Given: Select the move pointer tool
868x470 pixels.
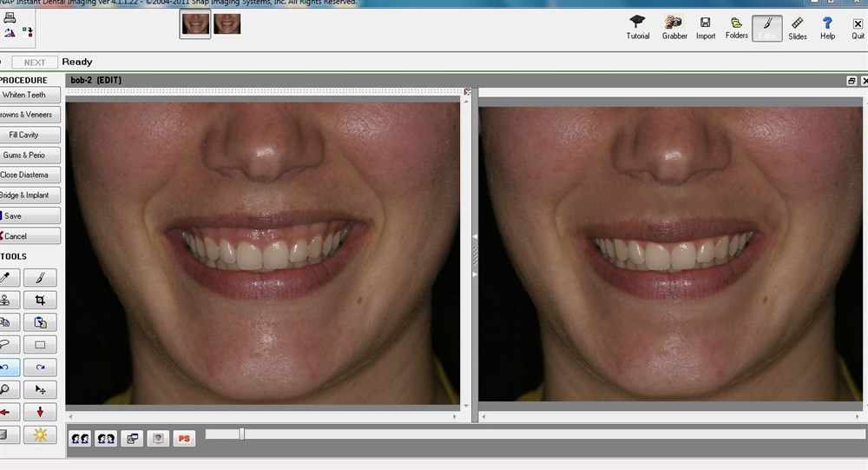Looking at the screenshot, I should (40, 389).
